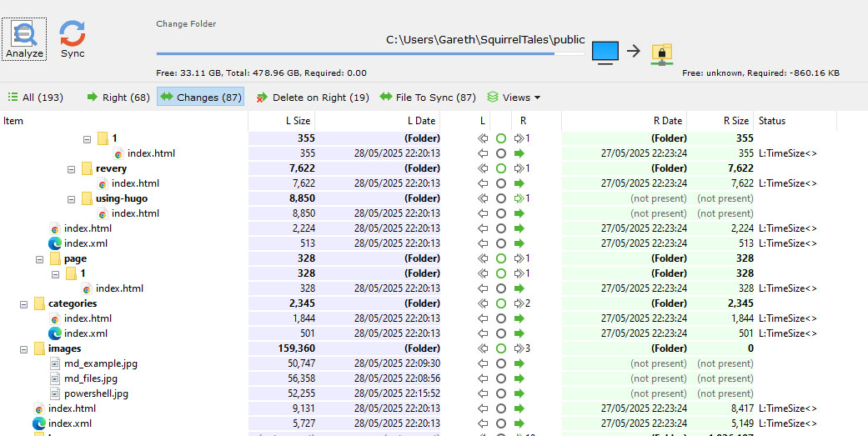Image resolution: width=868 pixels, height=436 pixels.
Task: Click green right arrow for md_example.jpg
Action: [x=519, y=363]
